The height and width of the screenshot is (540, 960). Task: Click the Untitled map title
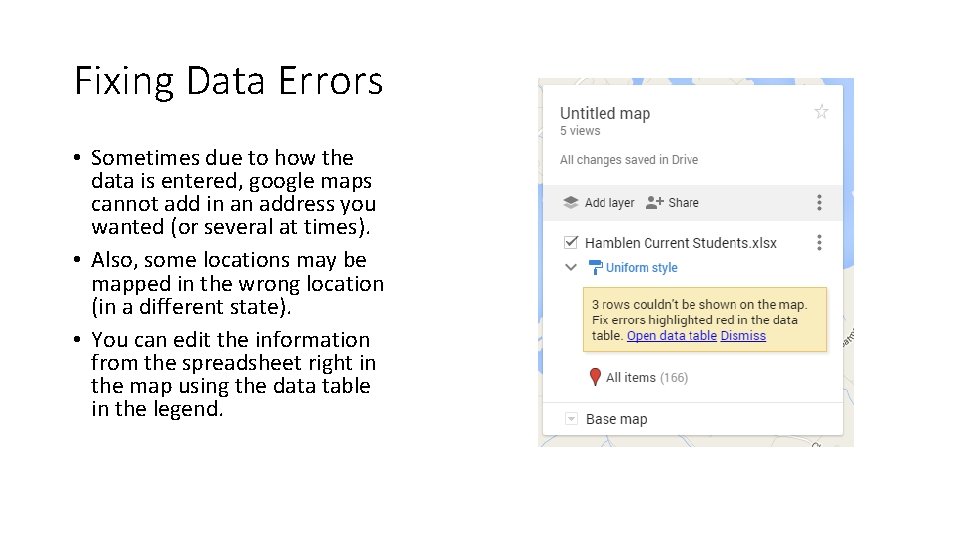coord(605,113)
